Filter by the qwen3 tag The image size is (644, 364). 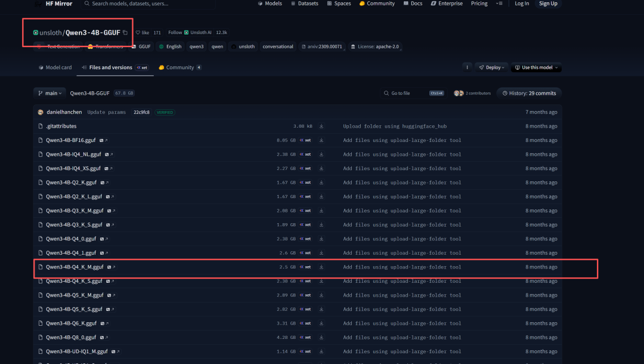(196, 47)
